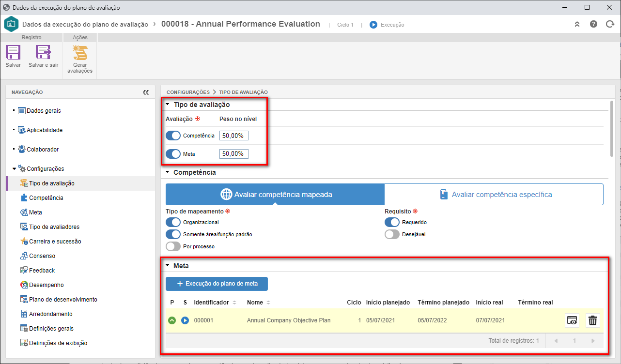This screenshot has height=364, width=621.
Task: Click the Início real date 07/07/2021
Action: point(490,320)
